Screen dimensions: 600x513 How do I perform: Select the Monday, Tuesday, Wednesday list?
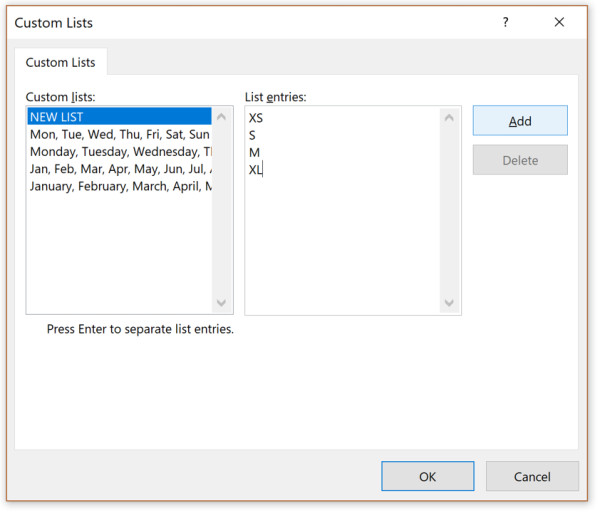[x=119, y=151]
